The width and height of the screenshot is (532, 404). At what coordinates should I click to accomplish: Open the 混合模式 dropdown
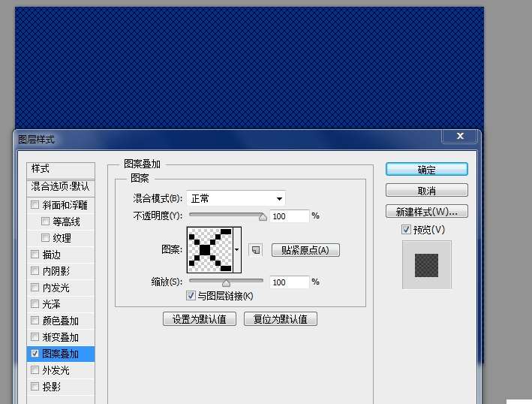point(236,198)
